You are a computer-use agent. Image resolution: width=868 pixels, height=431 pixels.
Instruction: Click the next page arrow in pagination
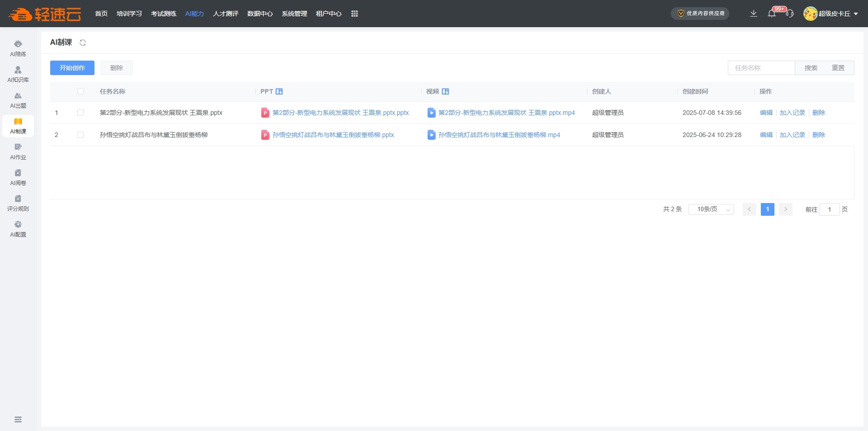786,209
